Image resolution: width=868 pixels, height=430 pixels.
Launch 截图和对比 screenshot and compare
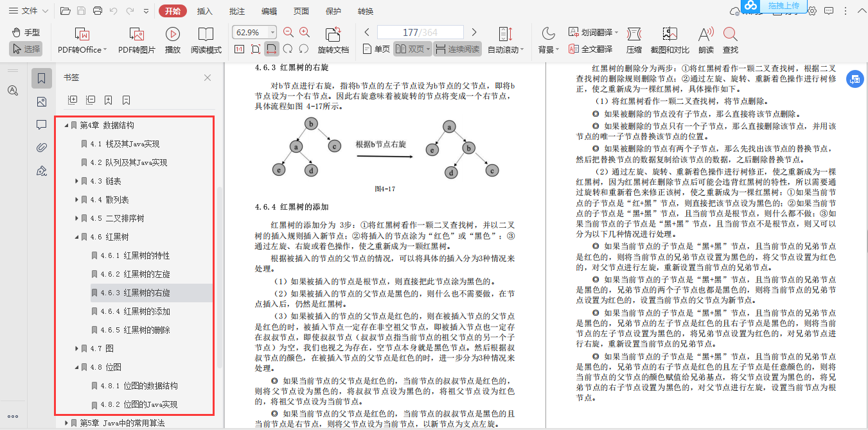click(x=669, y=40)
